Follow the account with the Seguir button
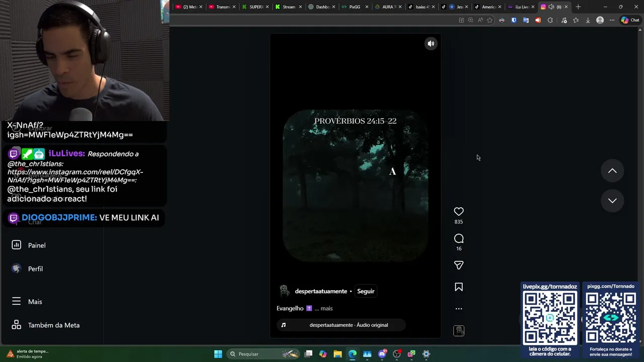The image size is (644, 362). coord(366,291)
